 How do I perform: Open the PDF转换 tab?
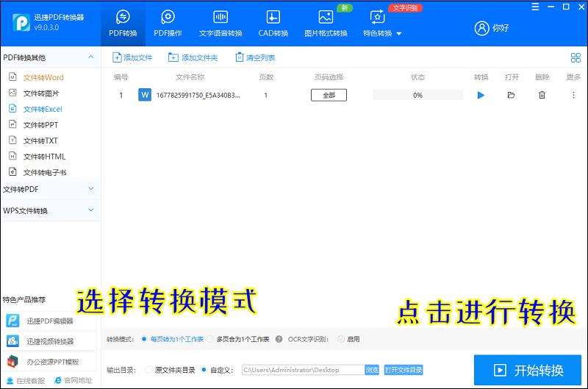click(x=123, y=24)
